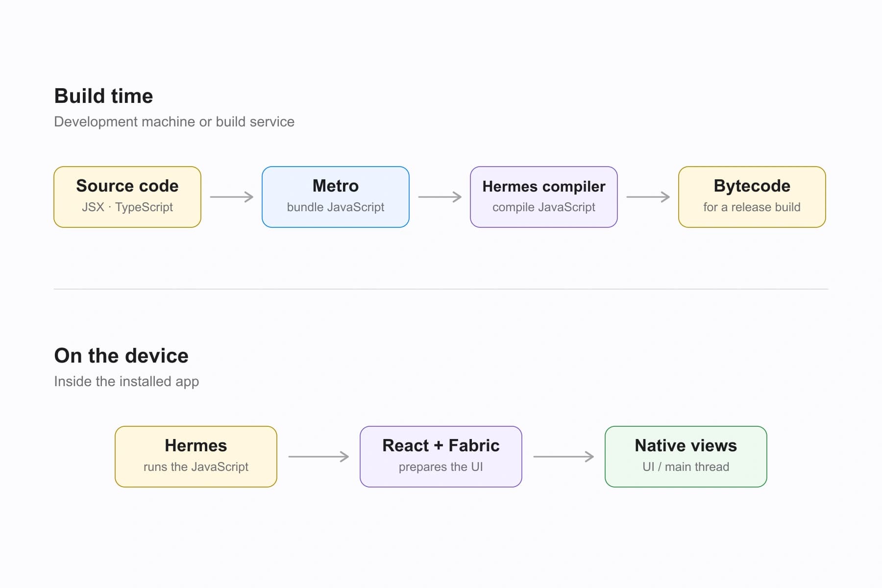Click "Development machine or build service" subtitle

pos(174,122)
